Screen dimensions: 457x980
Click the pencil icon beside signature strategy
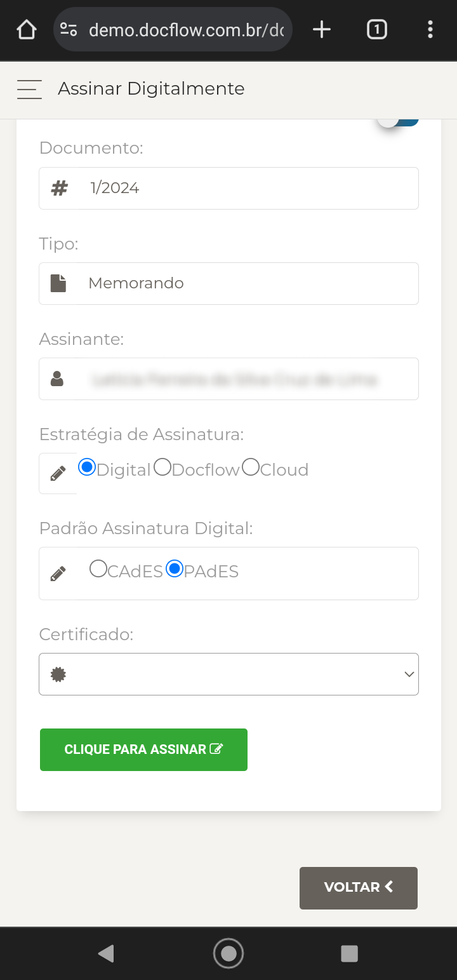point(58,473)
